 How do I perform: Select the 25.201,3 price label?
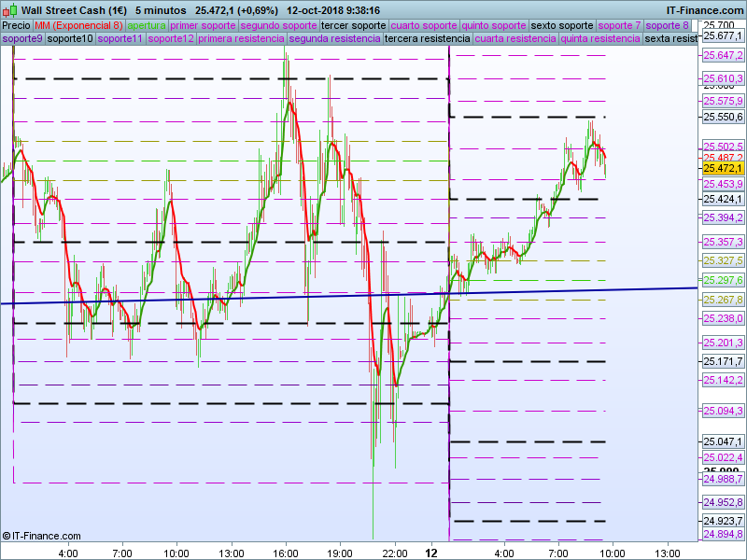pyautogui.click(x=723, y=343)
